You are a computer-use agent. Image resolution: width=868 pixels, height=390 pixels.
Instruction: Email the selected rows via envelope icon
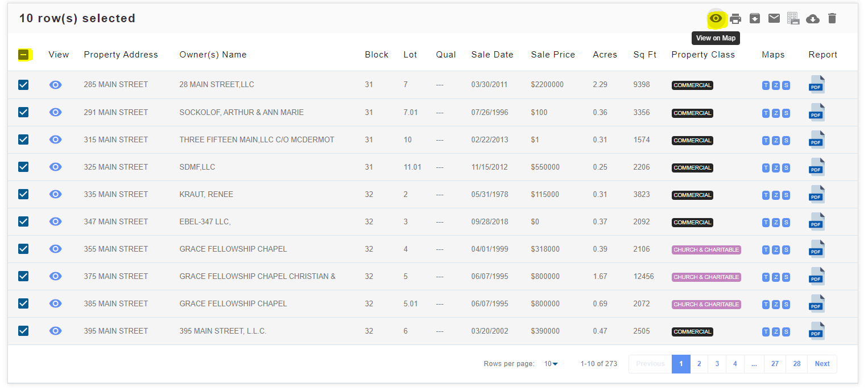(774, 18)
